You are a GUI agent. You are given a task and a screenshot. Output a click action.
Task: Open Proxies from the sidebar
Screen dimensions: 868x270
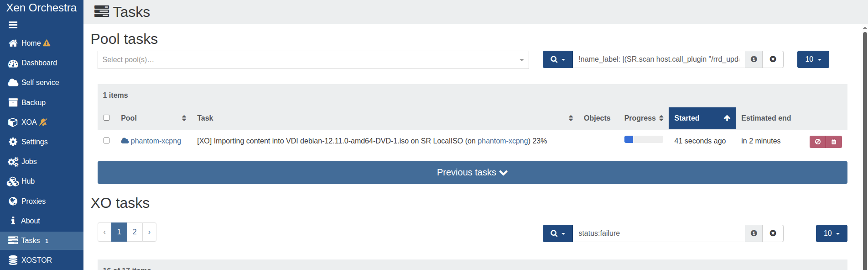click(33, 201)
